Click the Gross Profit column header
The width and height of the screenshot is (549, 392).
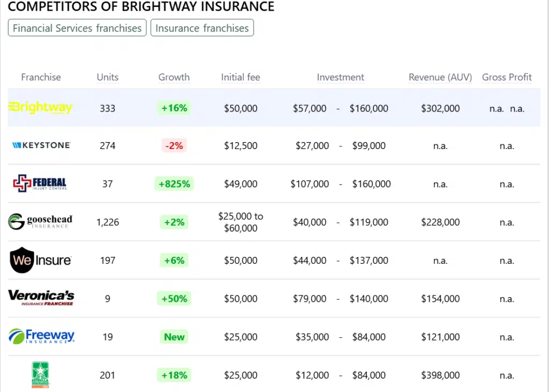tap(507, 77)
